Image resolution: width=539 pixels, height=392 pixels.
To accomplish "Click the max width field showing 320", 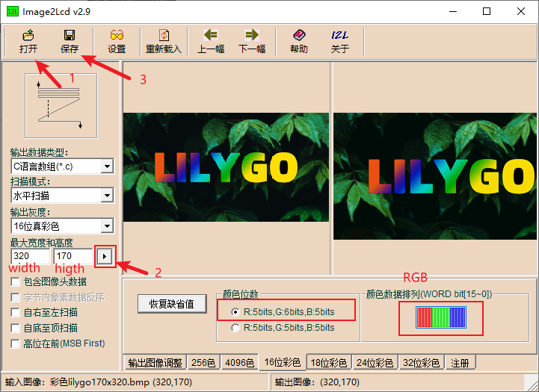I will [x=30, y=256].
